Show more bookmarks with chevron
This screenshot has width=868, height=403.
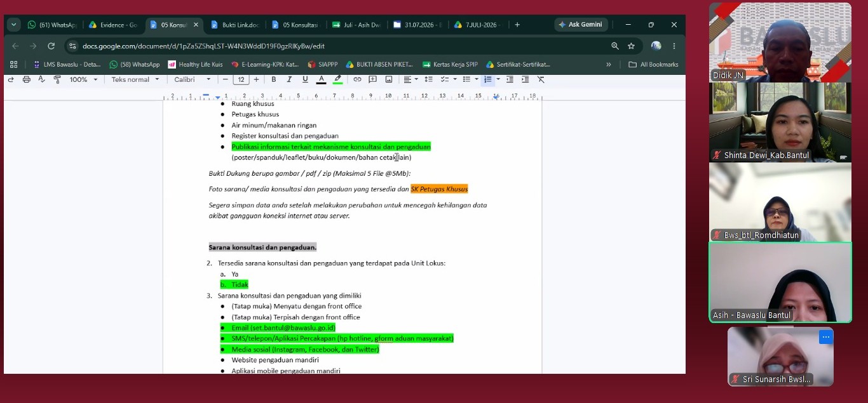[609, 64]
